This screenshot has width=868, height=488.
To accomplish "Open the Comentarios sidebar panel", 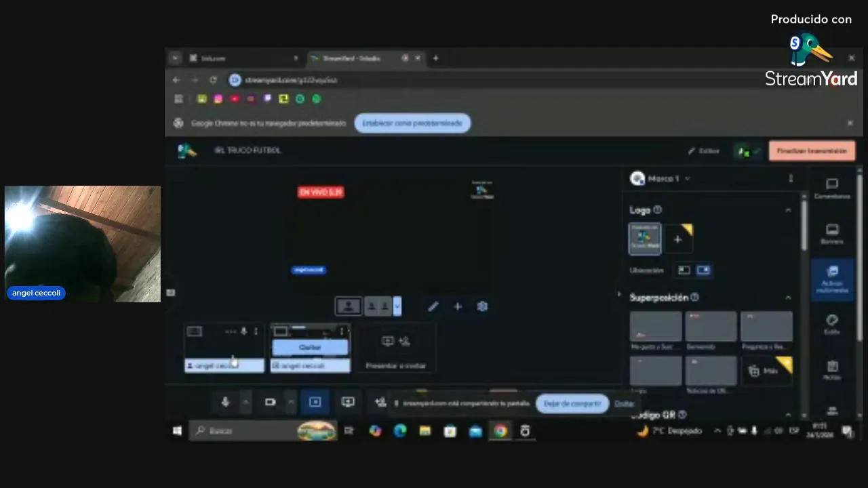I will (x=832, y=188).
